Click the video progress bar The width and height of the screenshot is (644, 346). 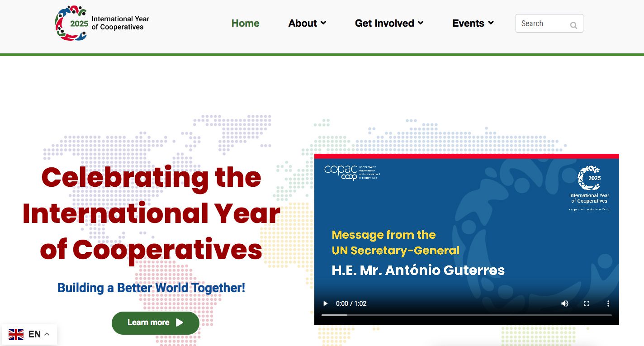point(466,315)
